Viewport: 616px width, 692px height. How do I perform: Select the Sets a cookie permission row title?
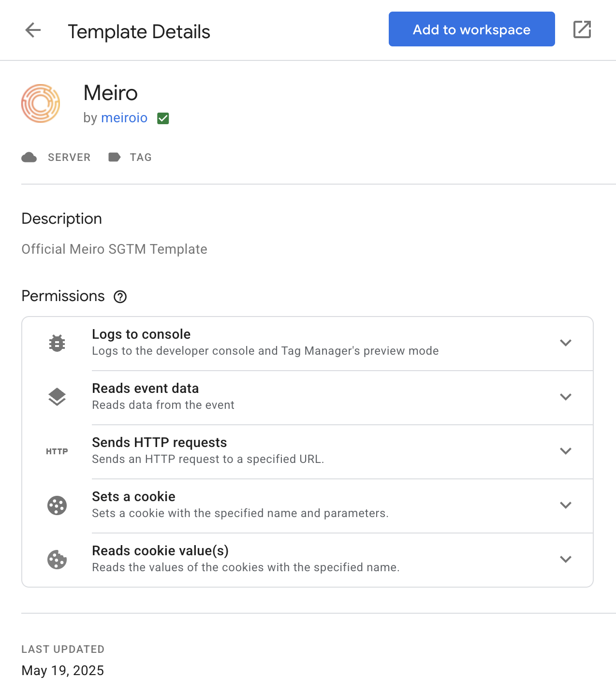click(134, 497)
